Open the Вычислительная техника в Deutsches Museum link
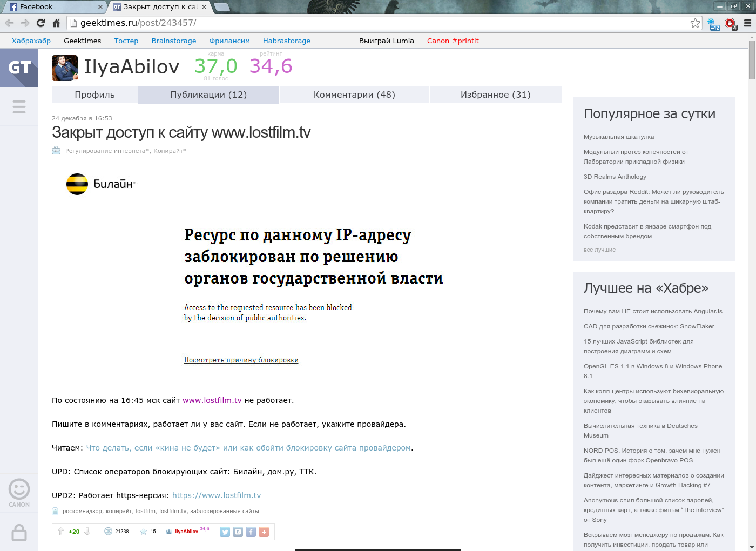The height and width of the screenshot is (551, 756). coord(640,431)
